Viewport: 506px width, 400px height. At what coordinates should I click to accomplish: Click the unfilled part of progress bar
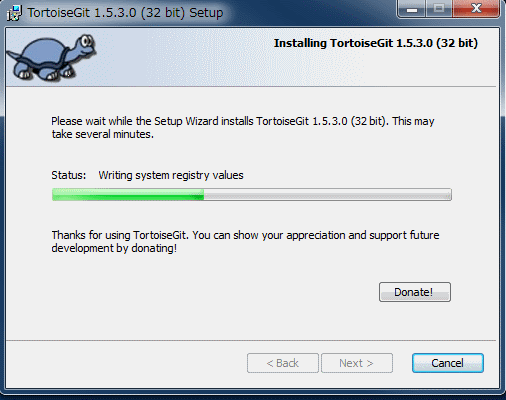tap(328, 195)
